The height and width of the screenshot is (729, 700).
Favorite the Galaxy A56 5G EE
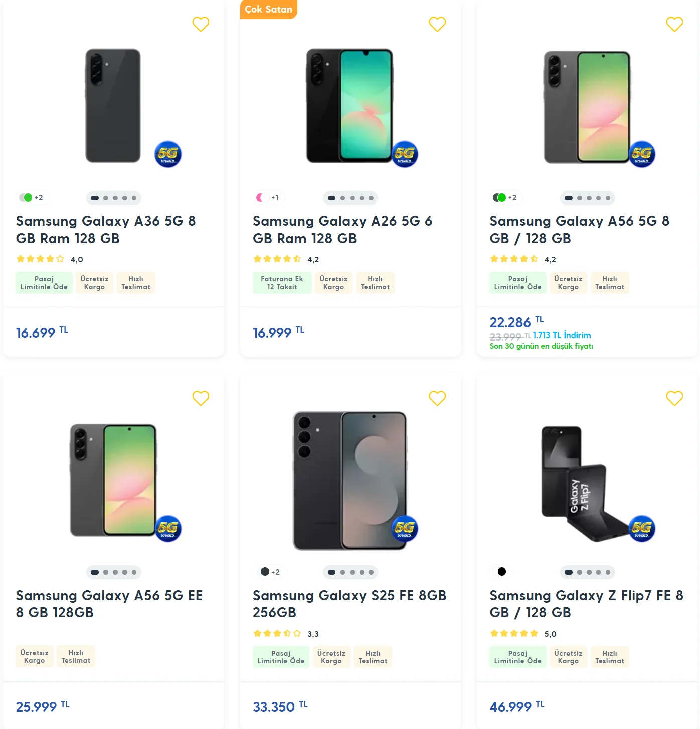pyautogui.click(x=201, y=398)
